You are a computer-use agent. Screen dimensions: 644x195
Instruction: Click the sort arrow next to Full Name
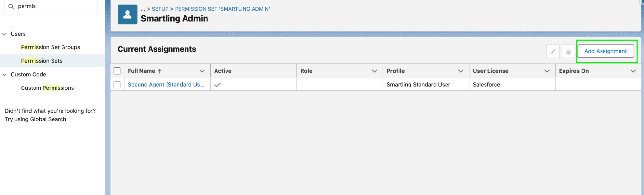159,71
